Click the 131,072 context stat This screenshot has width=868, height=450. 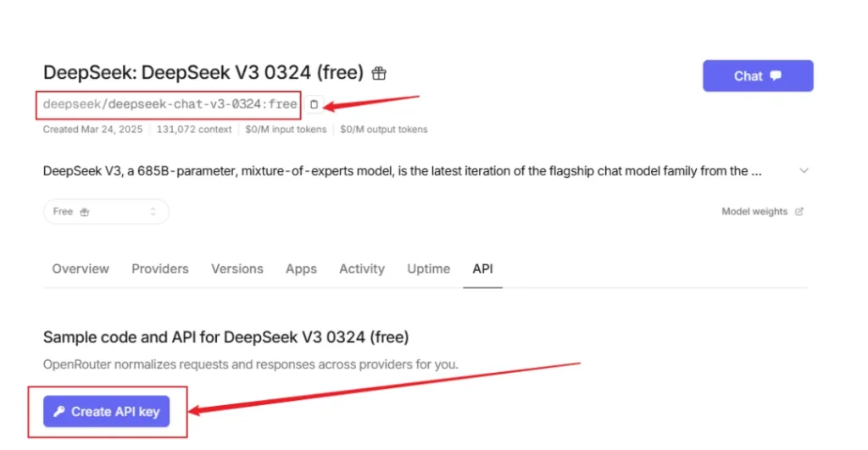[194, 130]
